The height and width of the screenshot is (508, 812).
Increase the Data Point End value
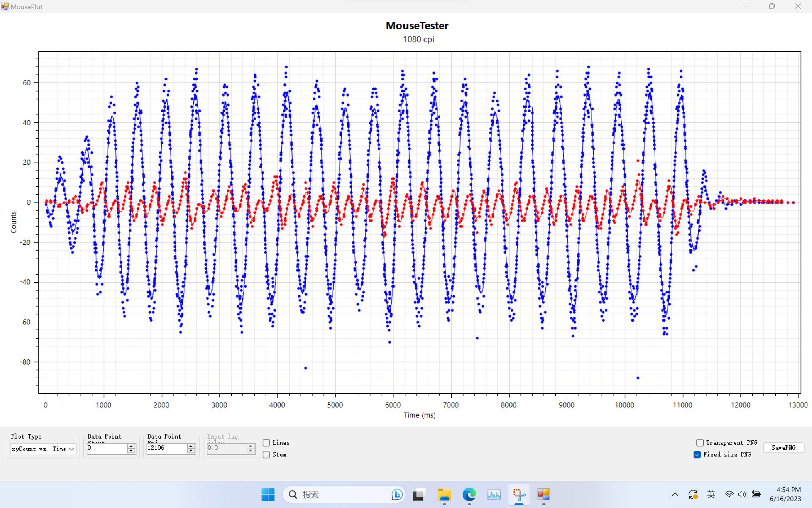[x=191, y=446]
